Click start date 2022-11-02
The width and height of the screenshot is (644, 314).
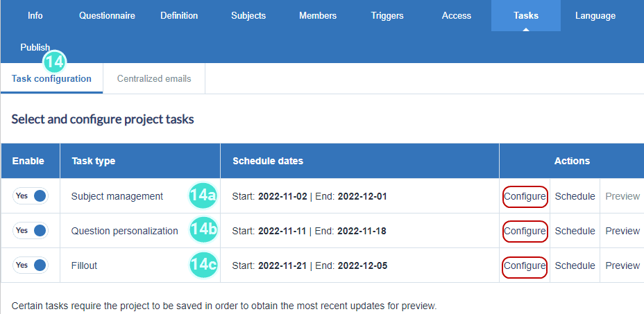282,196
